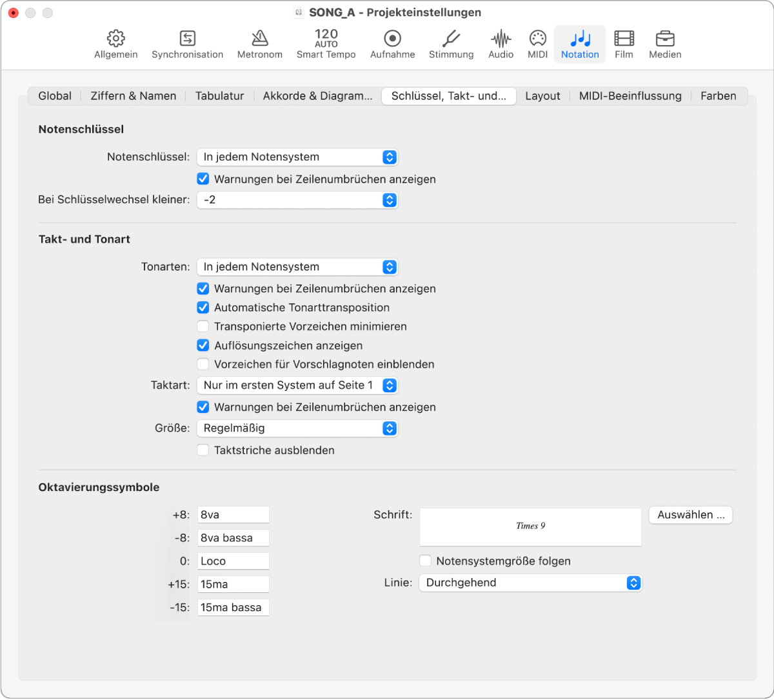Enable Vorzeichen für Vorschlagnoten einblenden
Screen dimensions: 774x700
203,364
